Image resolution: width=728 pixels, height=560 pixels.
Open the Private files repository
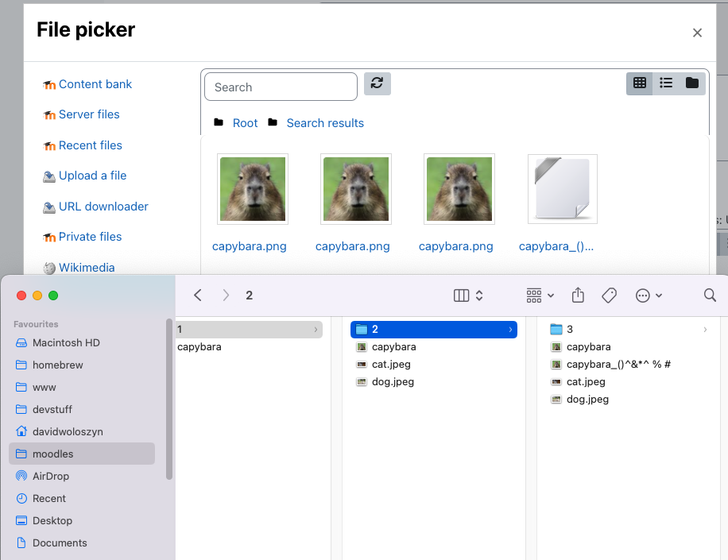[x=90, y=237]
